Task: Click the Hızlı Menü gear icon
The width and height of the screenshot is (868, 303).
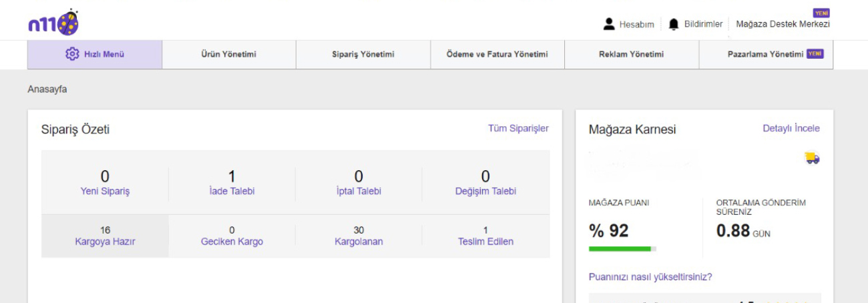Action: point(72,54)
